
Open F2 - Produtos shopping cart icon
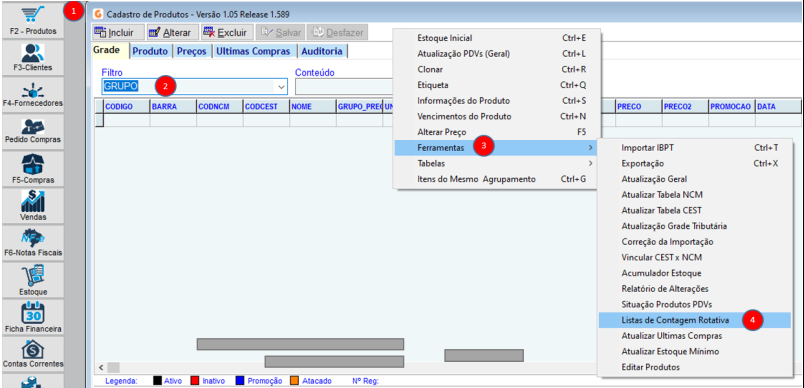[33, 20]
